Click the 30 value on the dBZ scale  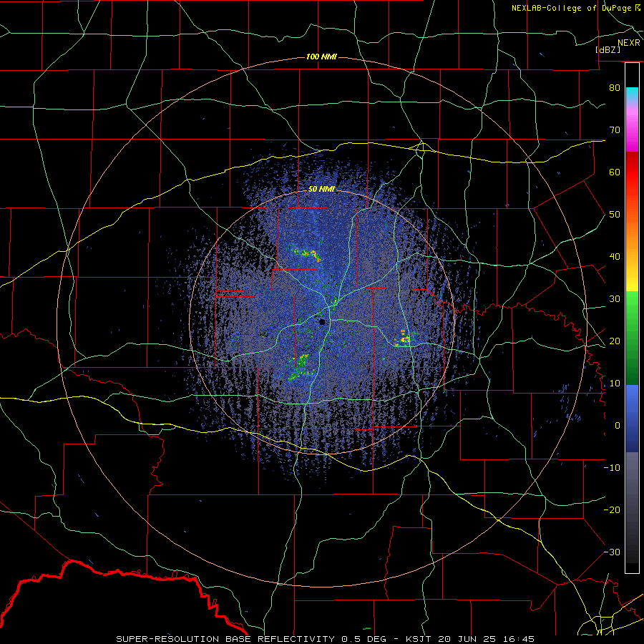click(615, 299)
